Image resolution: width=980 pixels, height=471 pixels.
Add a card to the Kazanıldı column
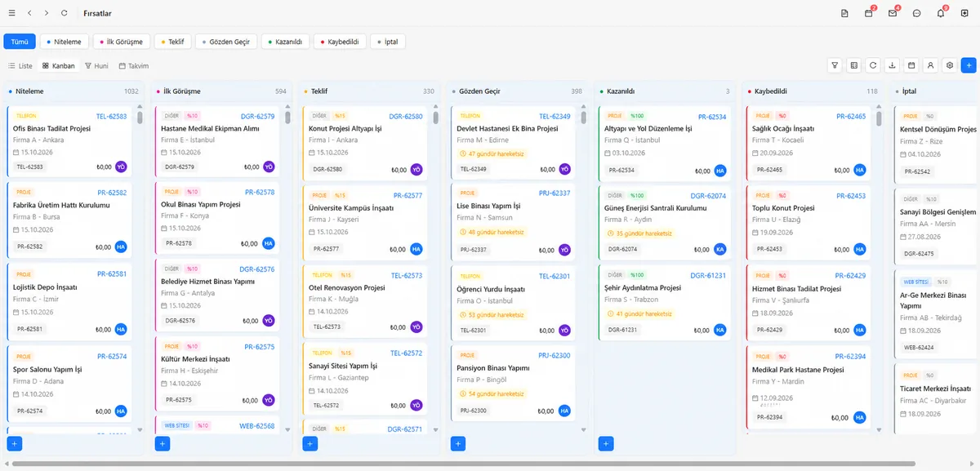click(605, 443)
